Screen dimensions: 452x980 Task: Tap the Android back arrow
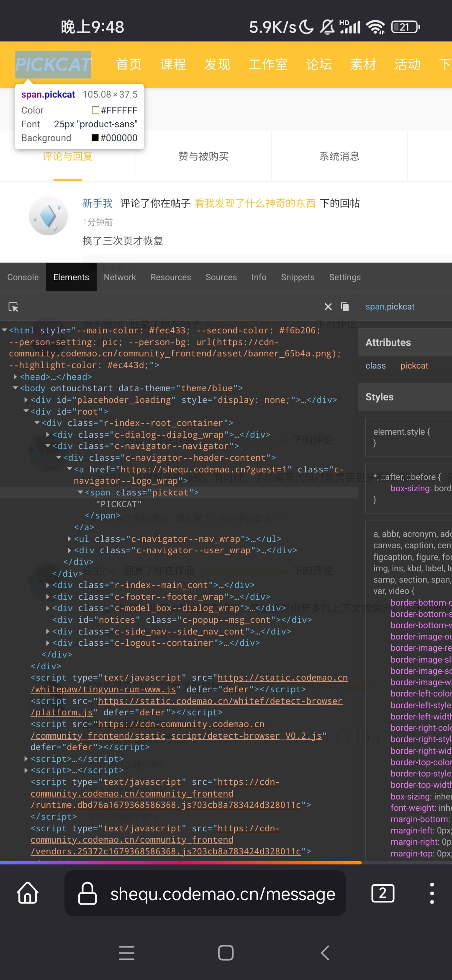[x=325, y=953]
